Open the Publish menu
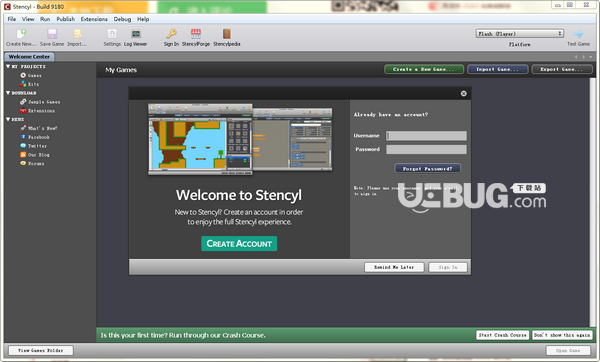600x362 pixels. tap(65, 19)
